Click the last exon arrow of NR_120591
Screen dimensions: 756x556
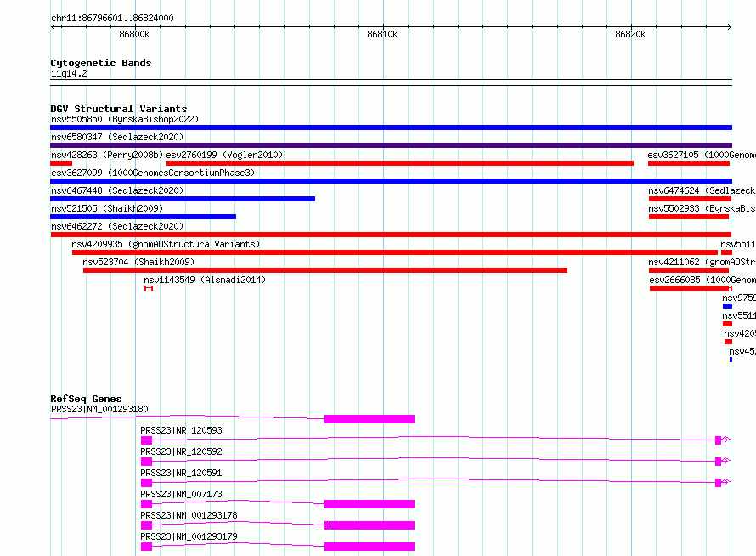[x=723, y=483]
